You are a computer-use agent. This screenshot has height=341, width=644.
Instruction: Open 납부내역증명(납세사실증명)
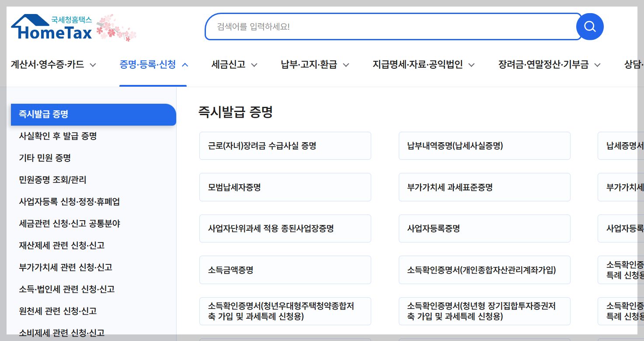484,145
